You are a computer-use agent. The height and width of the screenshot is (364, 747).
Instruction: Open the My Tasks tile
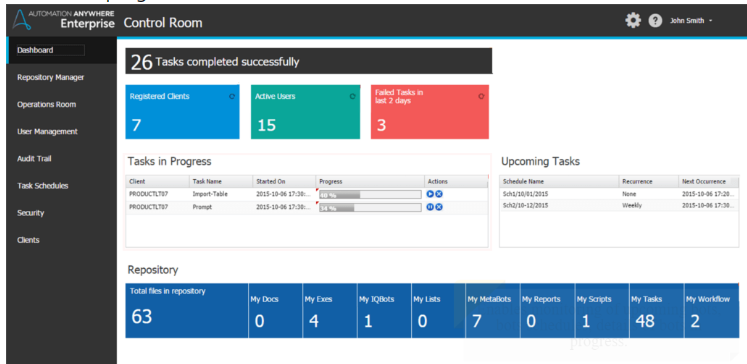coord(656,311)
